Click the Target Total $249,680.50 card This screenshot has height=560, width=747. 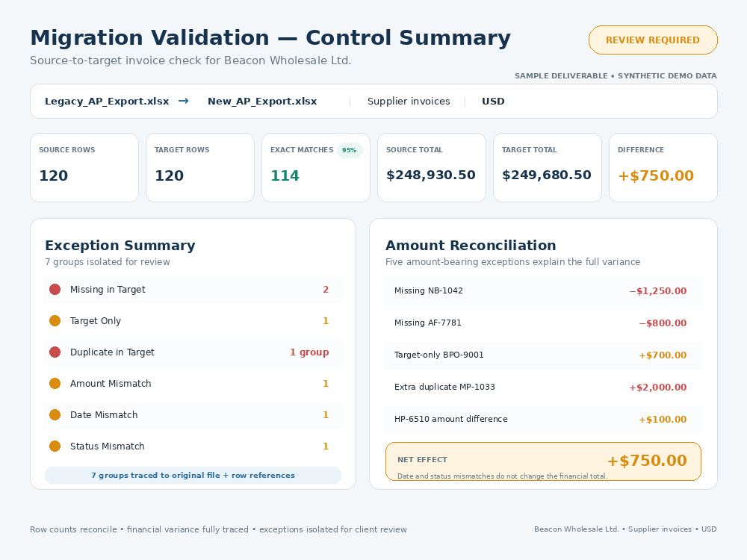(548, 167)
